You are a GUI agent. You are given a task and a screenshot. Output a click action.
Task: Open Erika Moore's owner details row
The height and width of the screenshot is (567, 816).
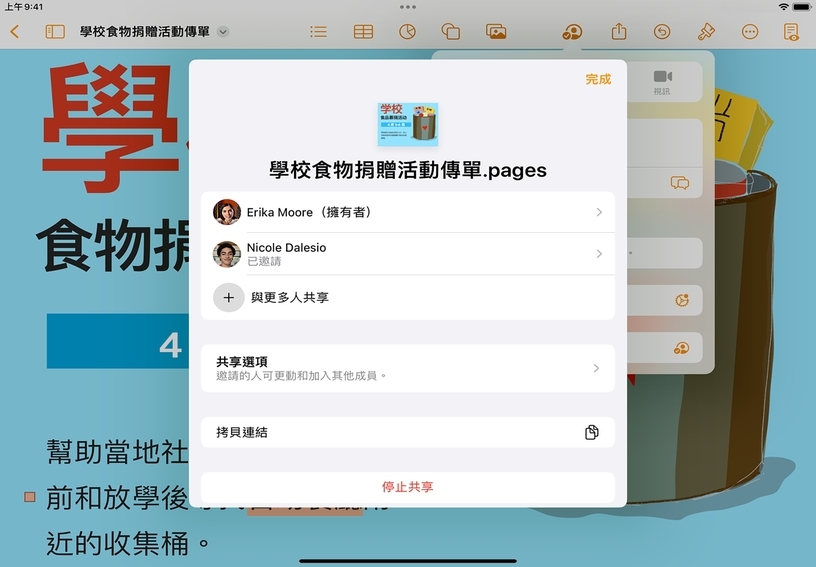[x=408, y=212]
